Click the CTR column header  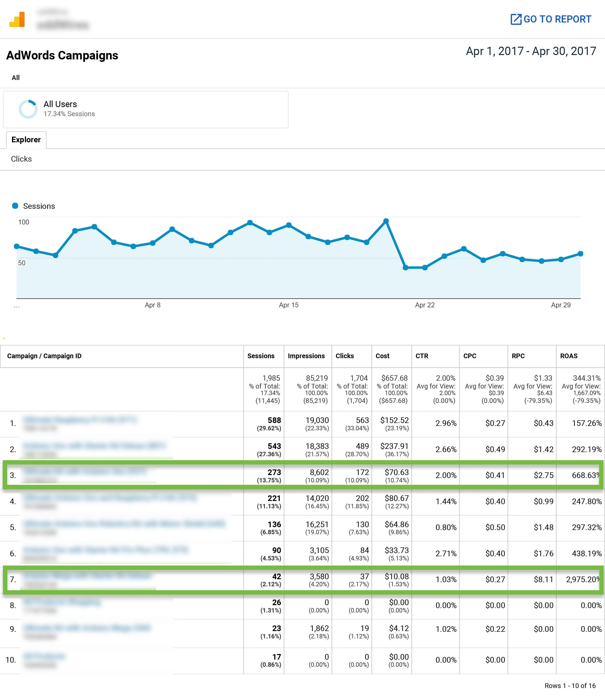[422, 356]
